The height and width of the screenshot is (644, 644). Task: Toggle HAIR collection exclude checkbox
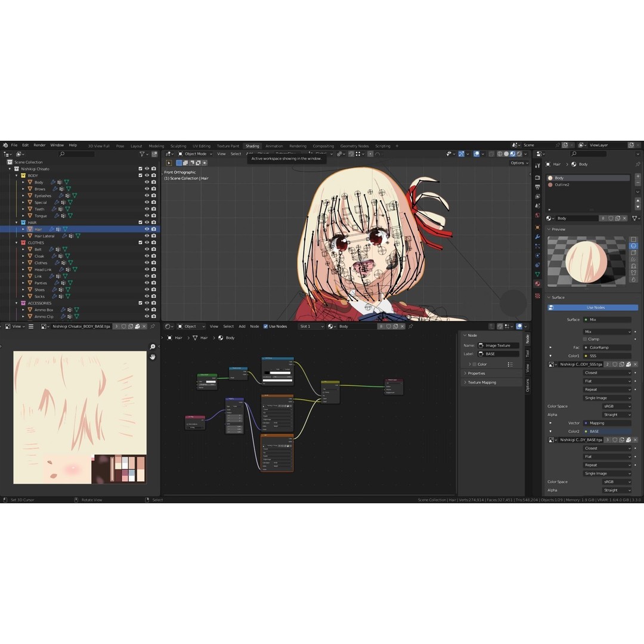(141, 222)
